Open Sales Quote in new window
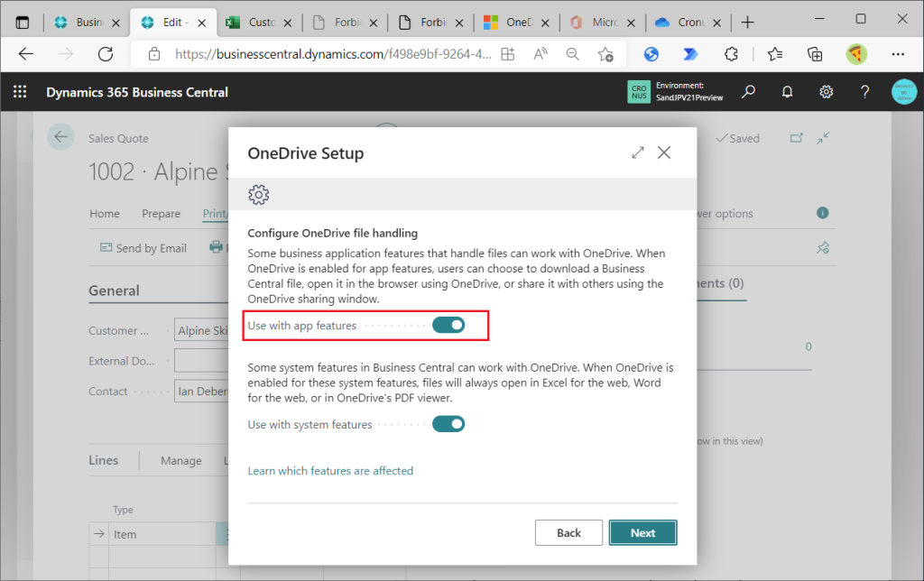 (796, 138)
